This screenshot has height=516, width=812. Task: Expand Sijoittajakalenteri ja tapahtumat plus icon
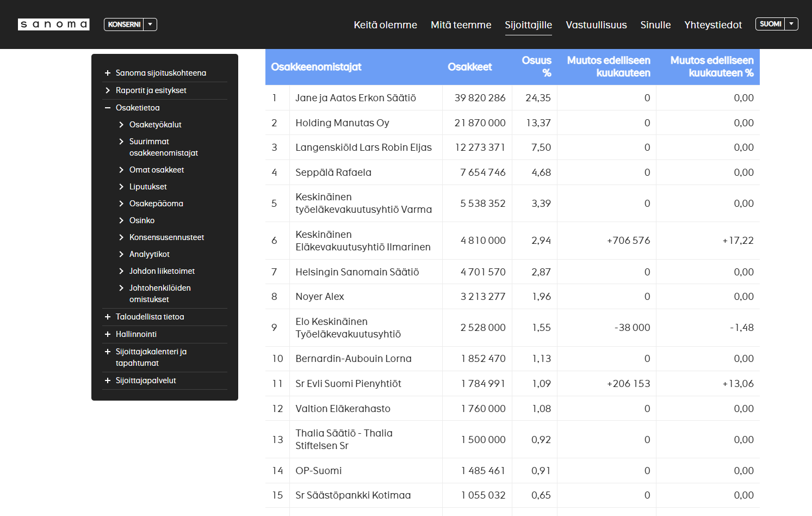108,352
